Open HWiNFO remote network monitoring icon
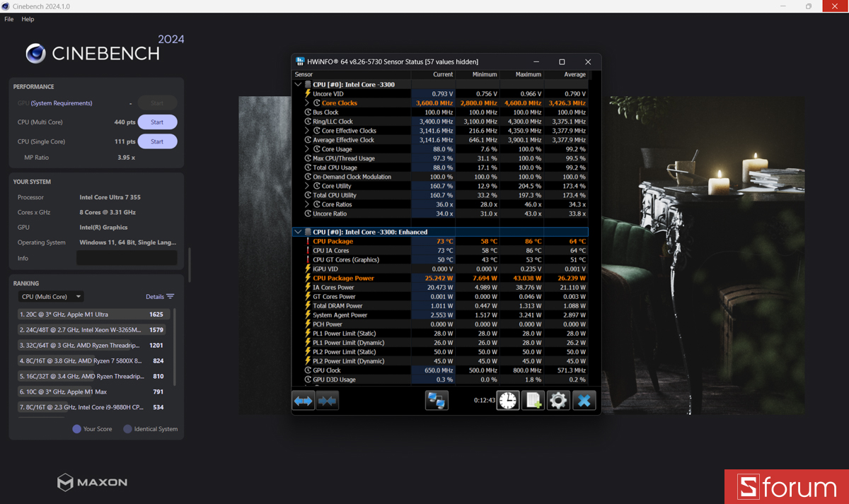This screenshot has height=504, width=849. [437, 401]
